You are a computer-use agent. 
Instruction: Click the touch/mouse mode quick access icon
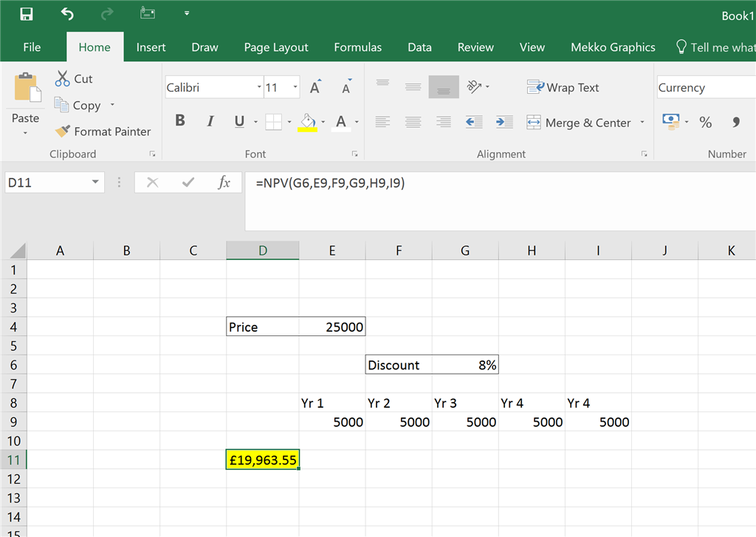click(148, 13)
